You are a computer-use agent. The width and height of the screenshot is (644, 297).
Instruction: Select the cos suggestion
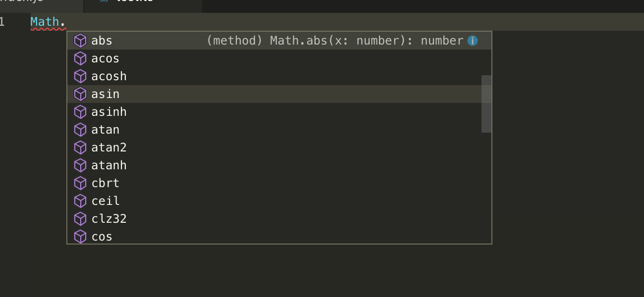pos(102,237)
